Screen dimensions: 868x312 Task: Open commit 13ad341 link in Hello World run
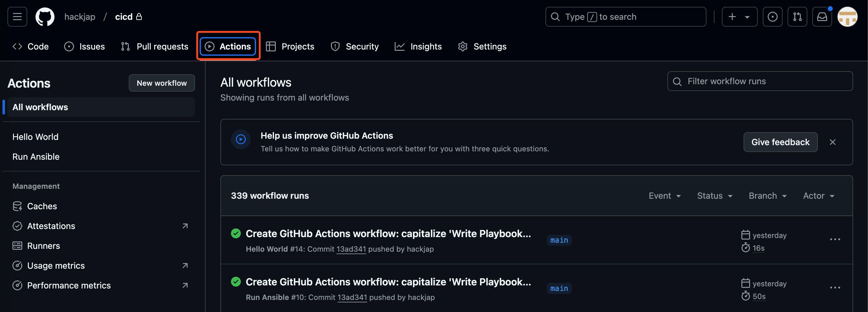tap(351, 249)
